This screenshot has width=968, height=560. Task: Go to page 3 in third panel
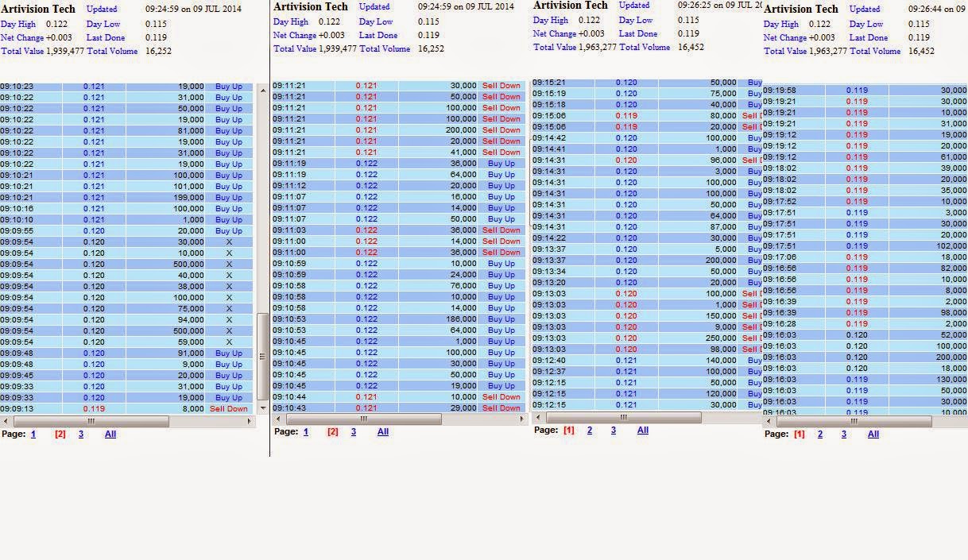click(614, 431)
